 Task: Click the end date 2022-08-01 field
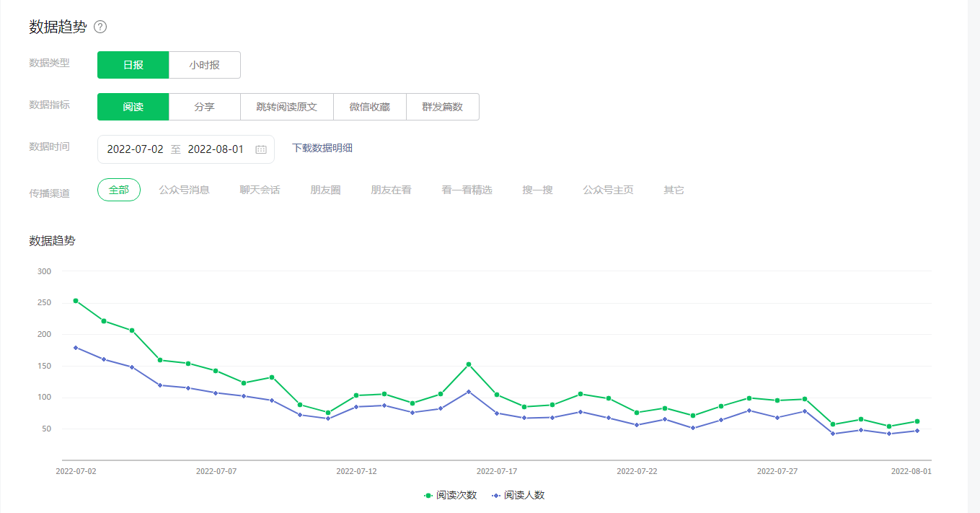pyautogui.click(x=216, y=149)
